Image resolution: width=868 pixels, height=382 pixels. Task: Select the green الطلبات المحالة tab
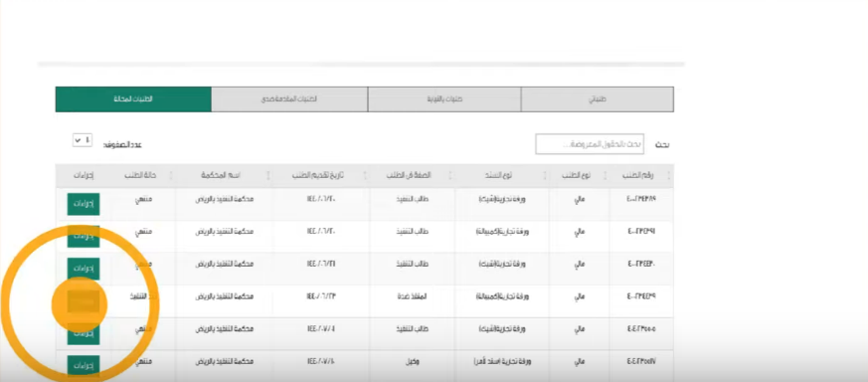(x=133, y=99)
